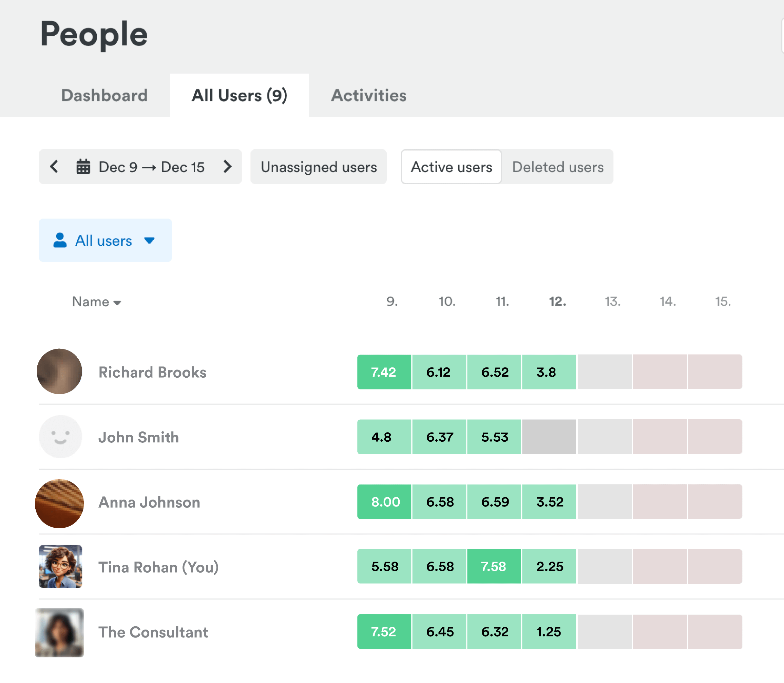Click The Consultant's profile photo

click(60, 632)
